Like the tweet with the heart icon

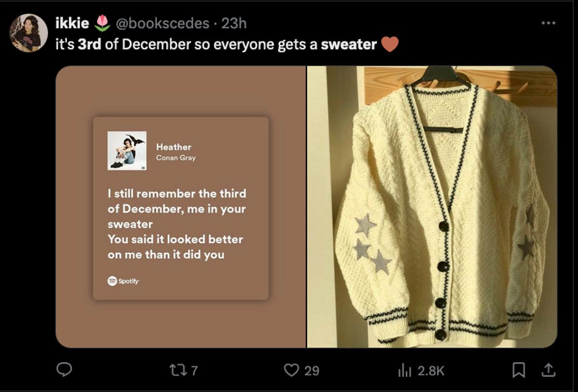[x=292, y=370]
